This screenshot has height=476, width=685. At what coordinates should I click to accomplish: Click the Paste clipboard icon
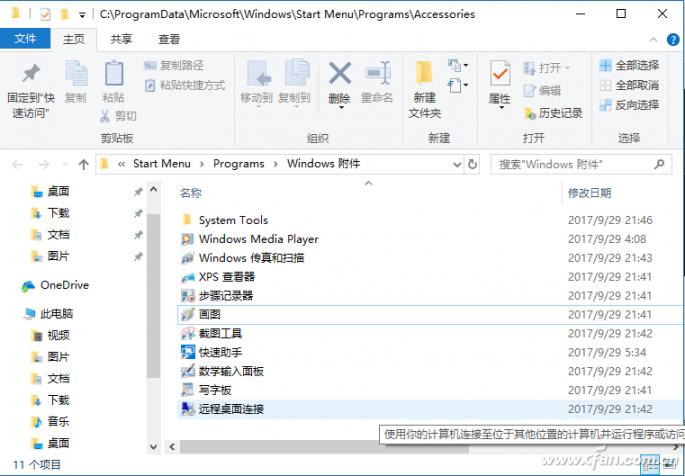coord(114,72)
